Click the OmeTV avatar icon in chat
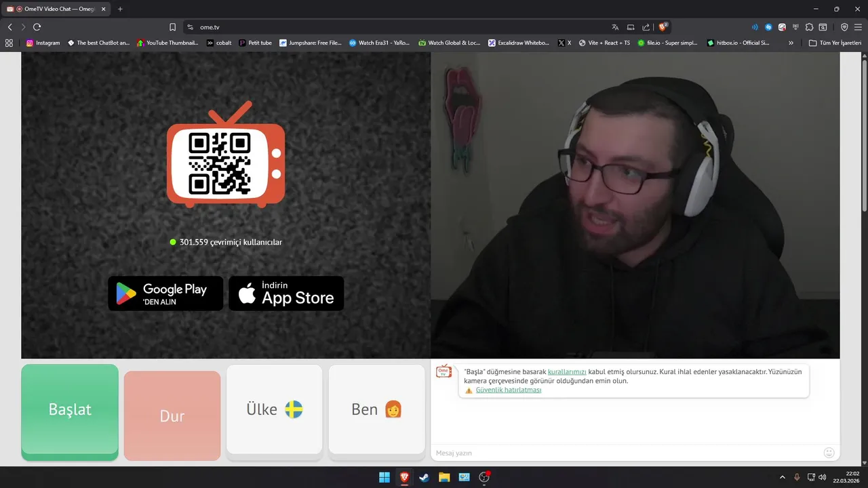The height and width of the screenshot is (488, 868). coord(443,371)
